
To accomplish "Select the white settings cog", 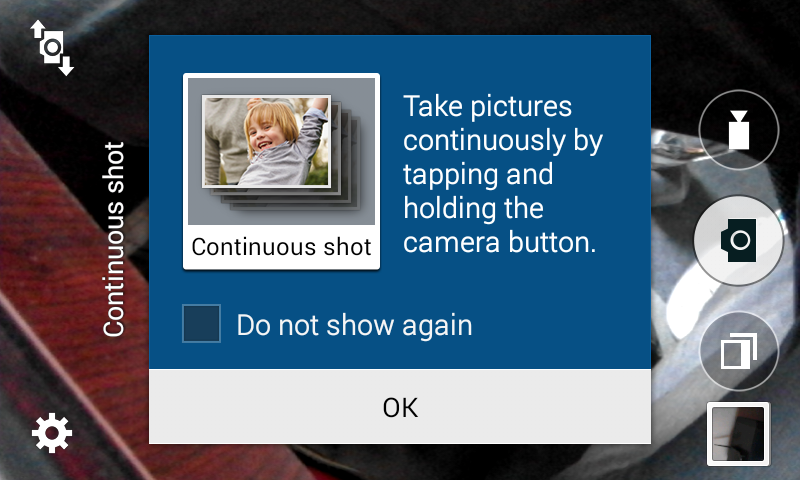I will pos(52,434).
